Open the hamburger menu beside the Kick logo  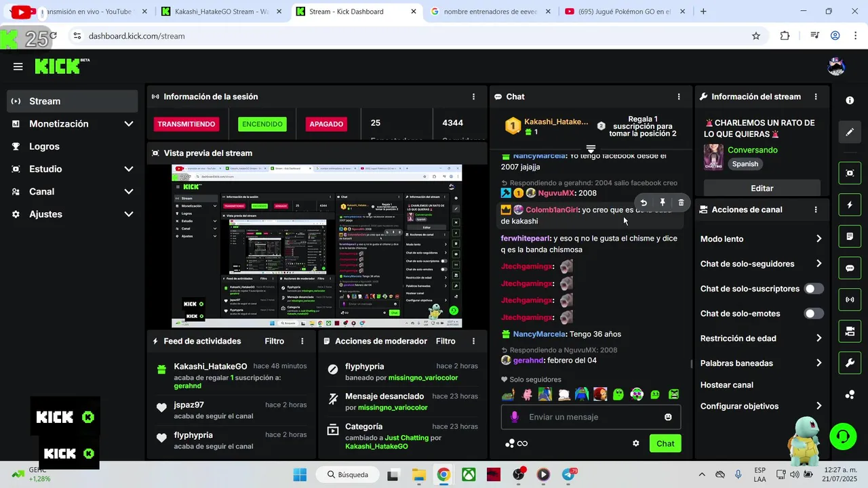[18, 66]
